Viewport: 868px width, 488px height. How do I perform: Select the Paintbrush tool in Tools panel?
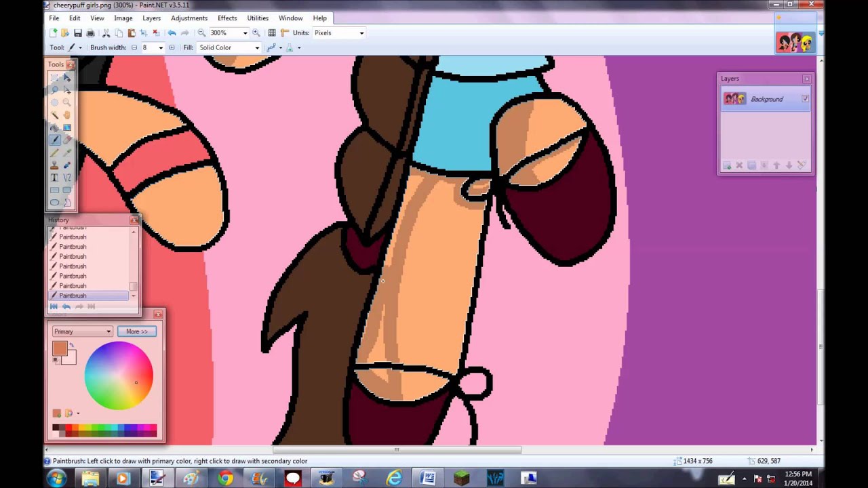(x=55, y=140)
